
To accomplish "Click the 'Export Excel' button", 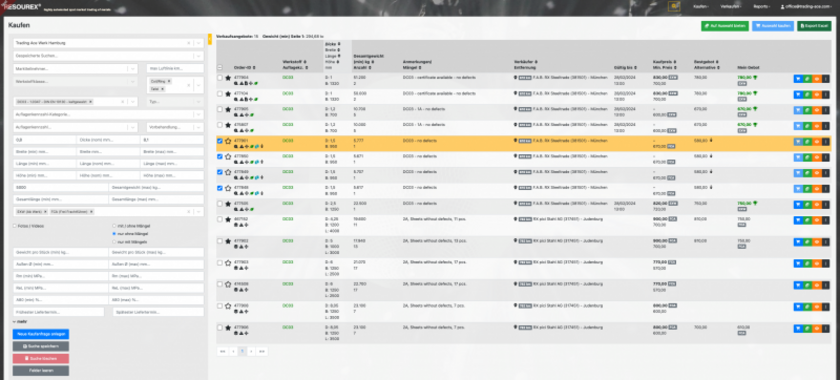I will pos(814,26).
